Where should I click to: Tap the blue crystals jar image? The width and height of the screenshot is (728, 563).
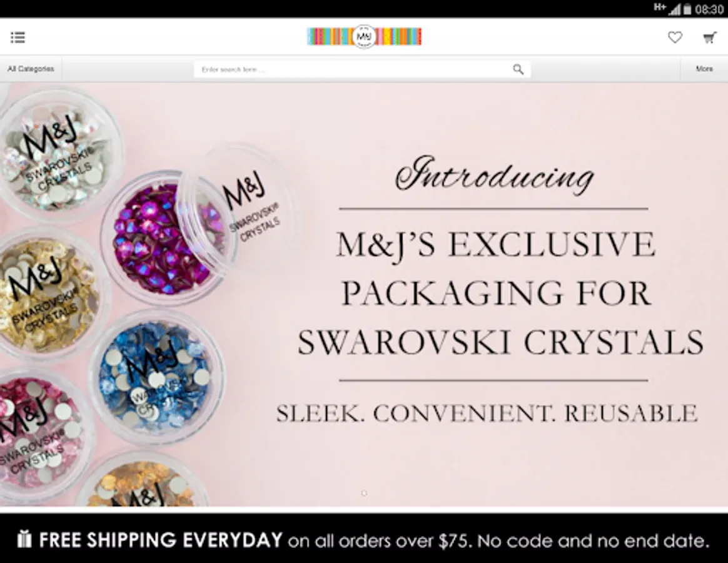pos(157,377)
